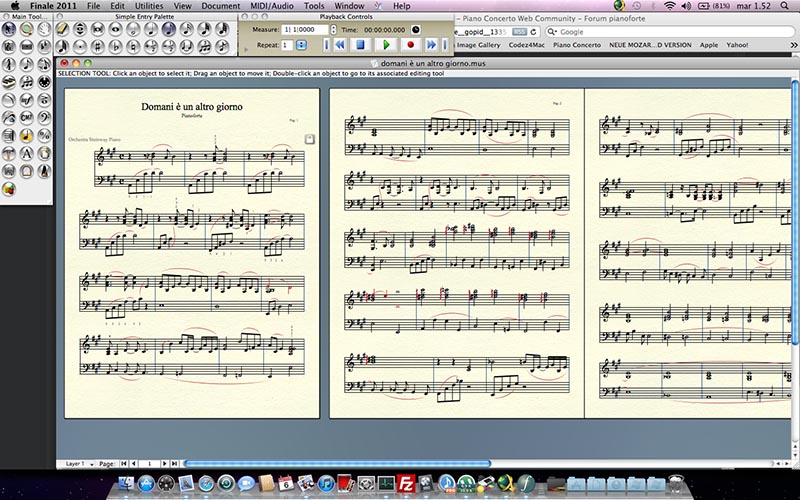
Task: Click the Fast Forward button
Action: 431,45
